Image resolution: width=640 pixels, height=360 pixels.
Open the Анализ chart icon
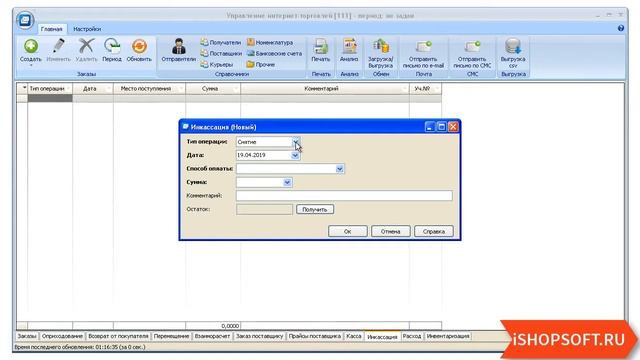[349, 46]
